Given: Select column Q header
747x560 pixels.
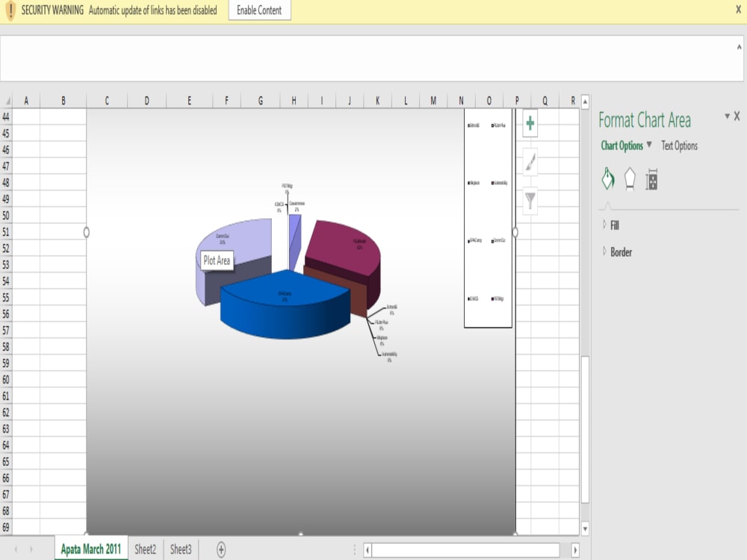Looking at the screenshot, I should point(545,101).
